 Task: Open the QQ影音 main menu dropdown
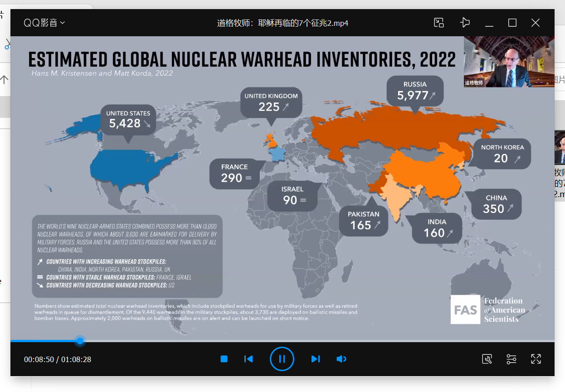[44, 23]
